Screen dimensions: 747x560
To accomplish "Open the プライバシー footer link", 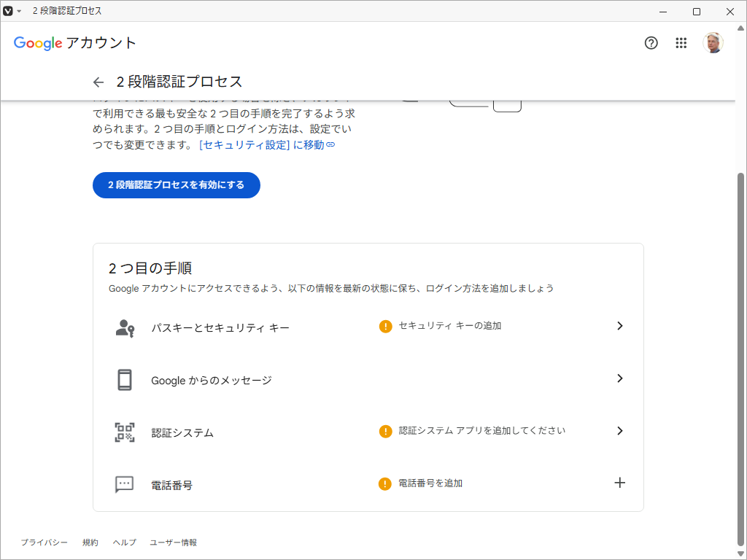I will (44, 542).
